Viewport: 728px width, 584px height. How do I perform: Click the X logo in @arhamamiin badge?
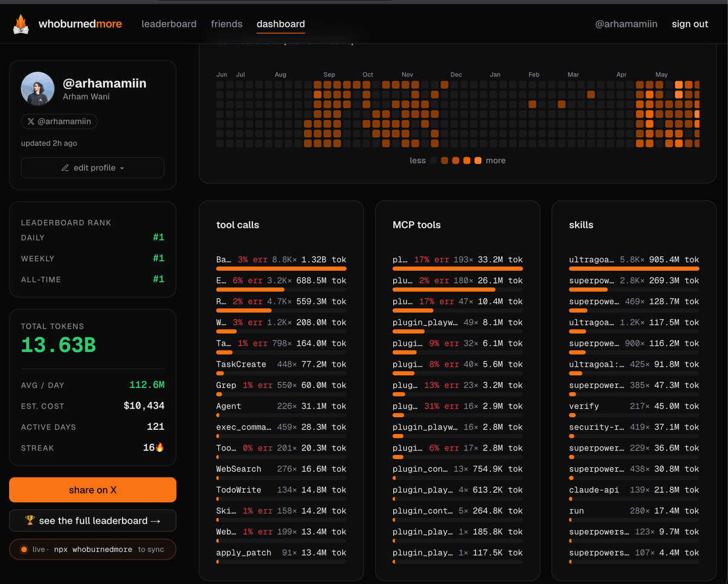[x=31, y=121]
